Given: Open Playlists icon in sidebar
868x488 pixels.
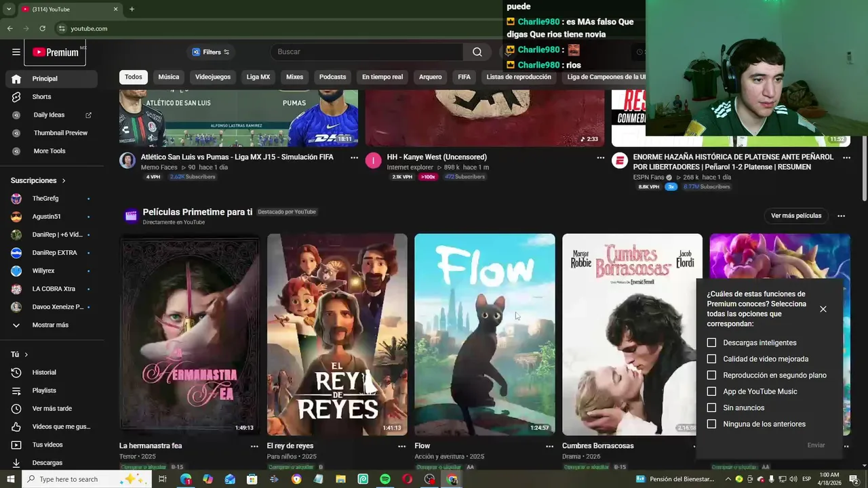Looking at the screenshot, I should pyautogui.click(x=16, y=391).
